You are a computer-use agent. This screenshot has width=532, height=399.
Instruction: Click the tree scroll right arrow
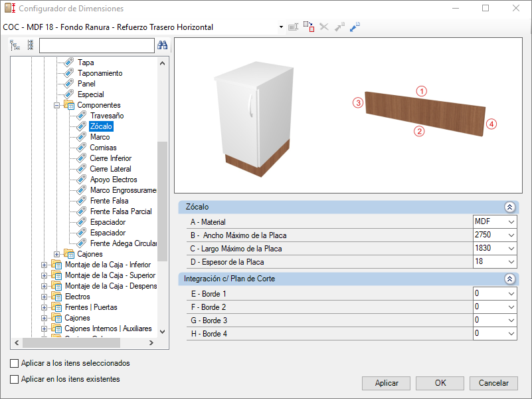(151, 342)
